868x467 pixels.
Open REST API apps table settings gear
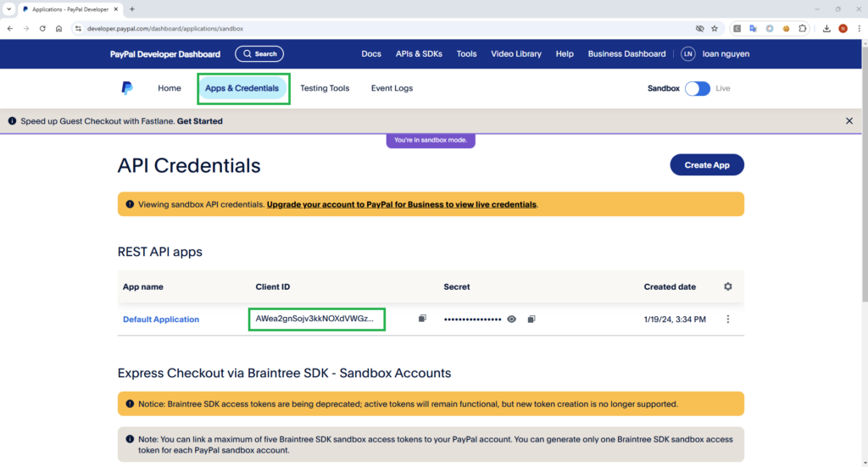point(727,286)
